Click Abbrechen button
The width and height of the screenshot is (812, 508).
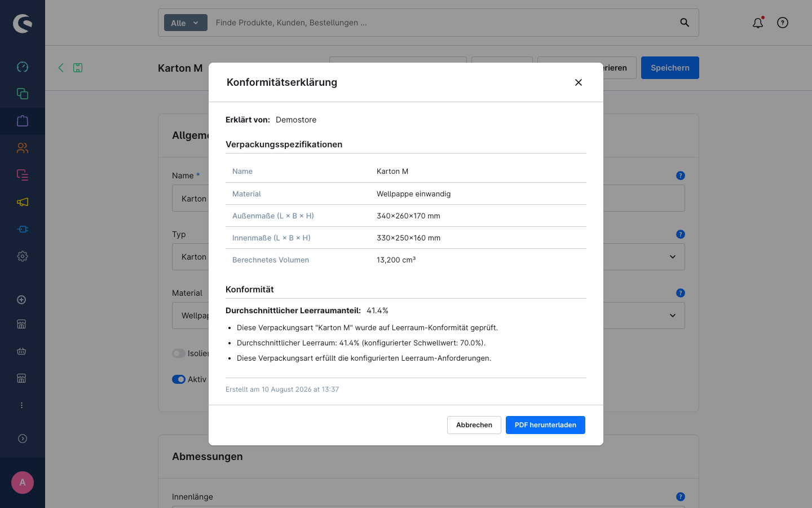pos(474,425)
